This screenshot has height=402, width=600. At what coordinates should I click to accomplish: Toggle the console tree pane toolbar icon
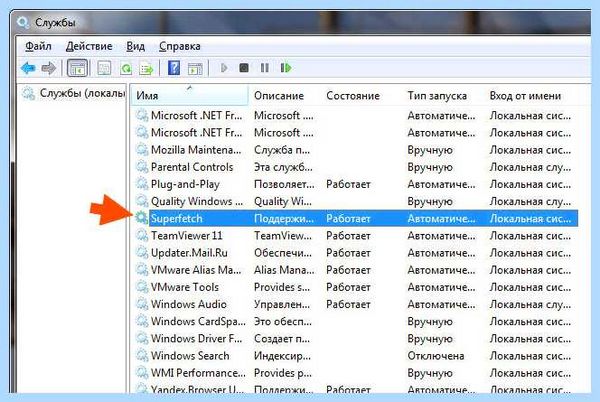78,68
